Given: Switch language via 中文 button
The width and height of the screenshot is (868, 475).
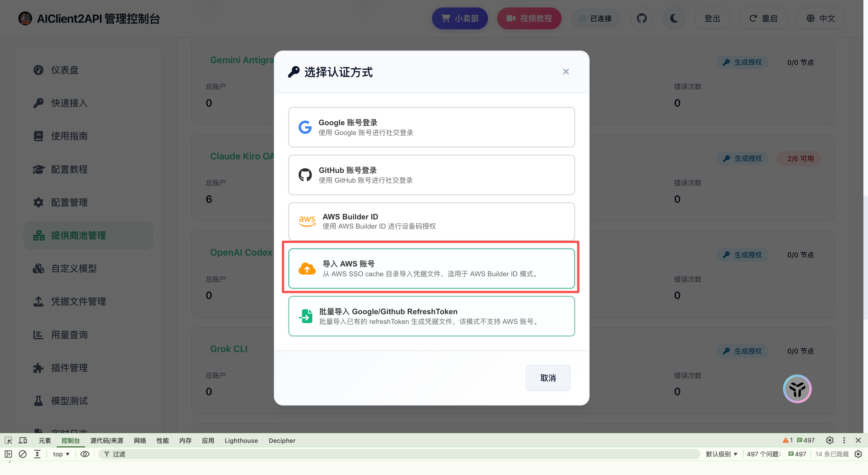Looking at the screenshot, I should pyautogui.click(x=820, y=18).
